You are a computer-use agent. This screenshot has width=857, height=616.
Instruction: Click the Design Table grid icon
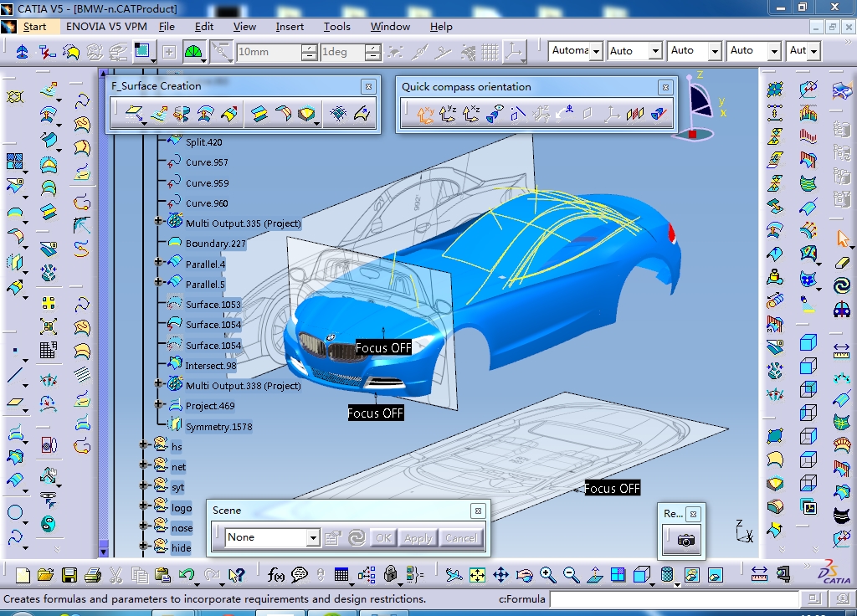(x=341, y=575)
